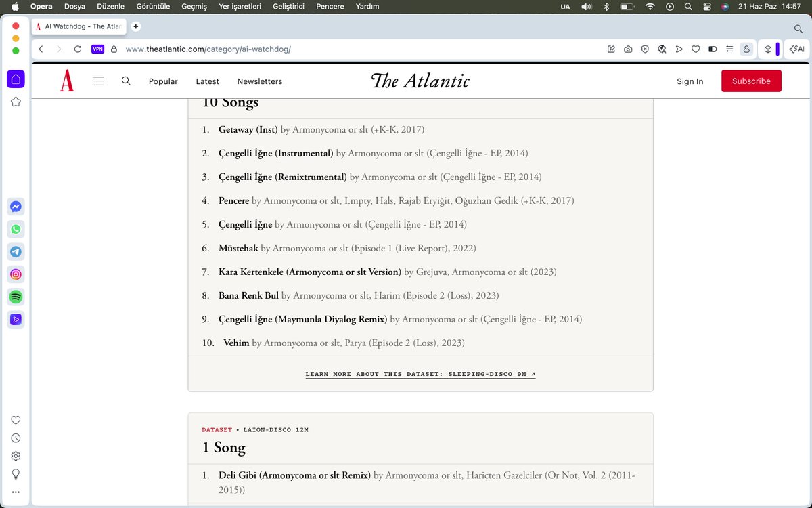
Task: Click the LAION-DISCO 12M dataset label
Action: 276,430
